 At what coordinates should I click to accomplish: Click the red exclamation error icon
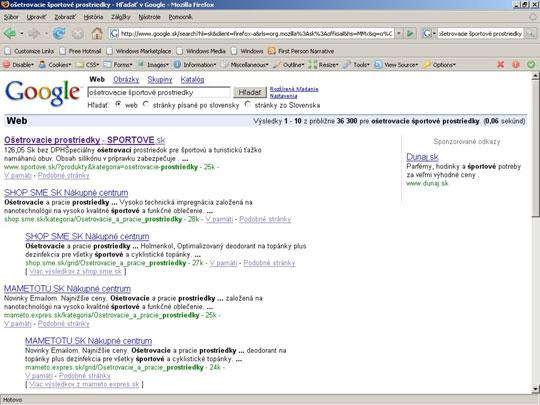point(516,64)
